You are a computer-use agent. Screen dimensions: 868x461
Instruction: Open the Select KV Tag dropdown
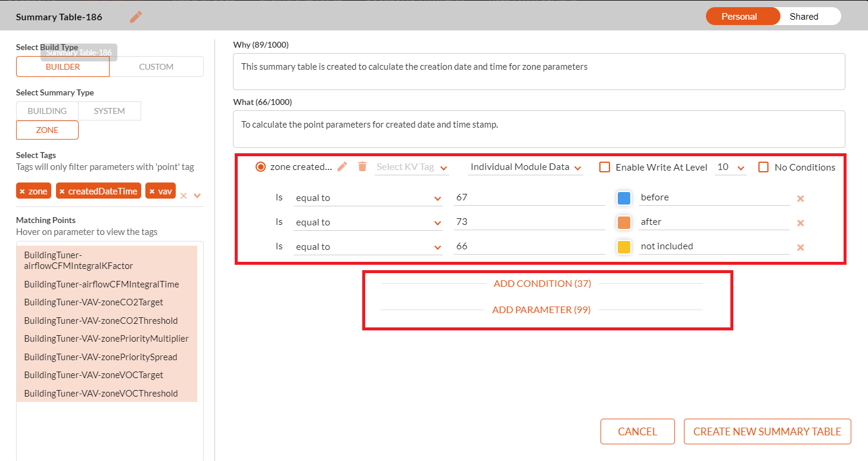[412, 168]
